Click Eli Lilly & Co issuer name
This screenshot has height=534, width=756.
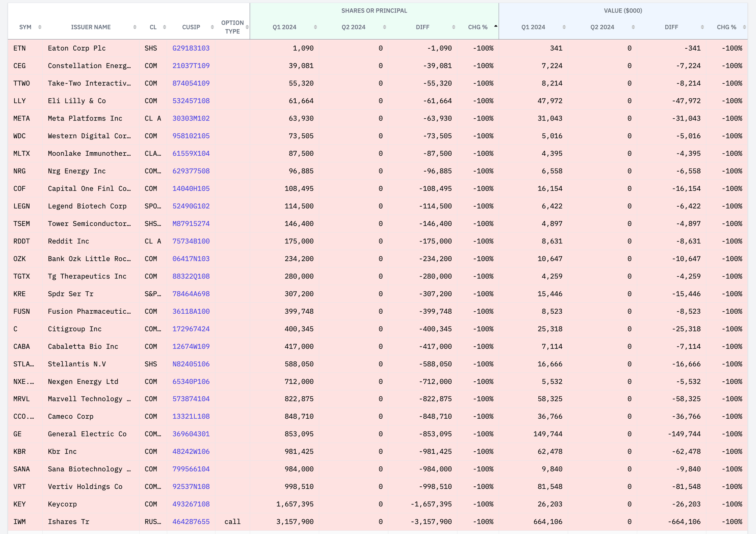point(77,101)
